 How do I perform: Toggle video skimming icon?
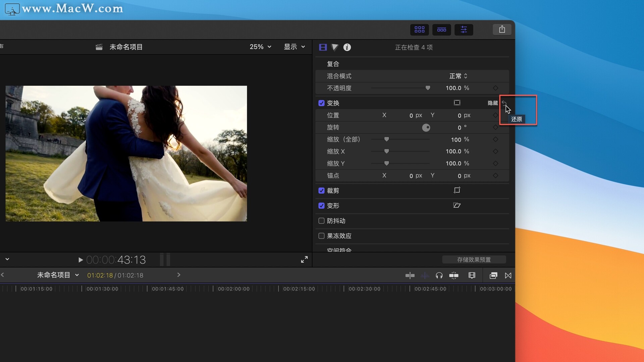click(410, 276)
